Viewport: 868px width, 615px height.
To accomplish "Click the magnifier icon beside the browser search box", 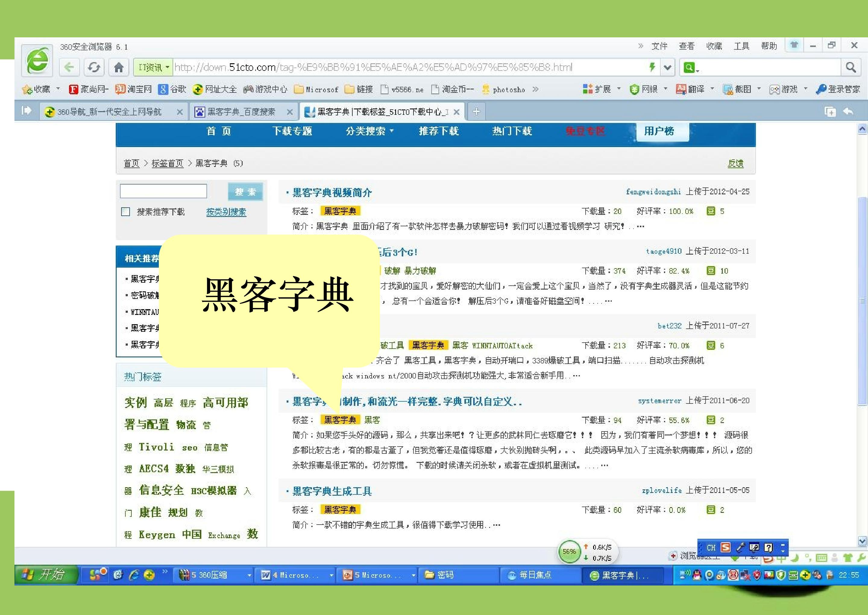I will click(851, 67).
